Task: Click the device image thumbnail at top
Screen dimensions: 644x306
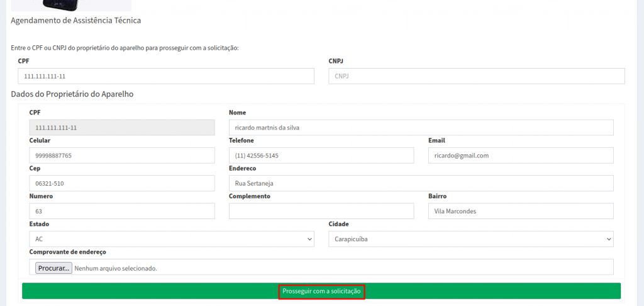Action: (x=70, y=5)
